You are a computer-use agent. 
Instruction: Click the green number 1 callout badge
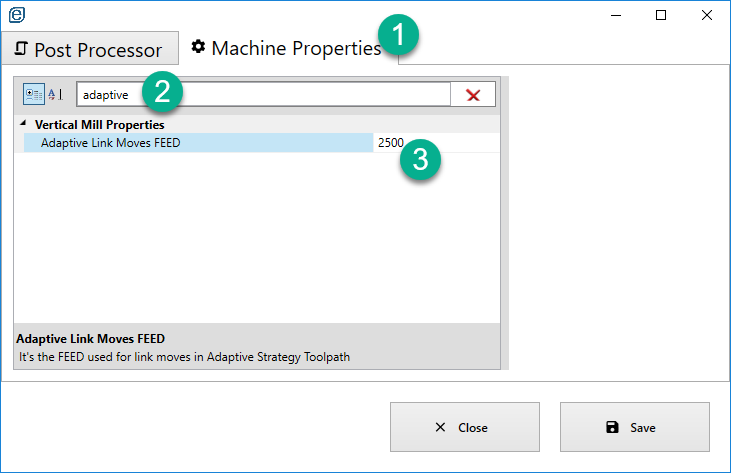point(400,36)
